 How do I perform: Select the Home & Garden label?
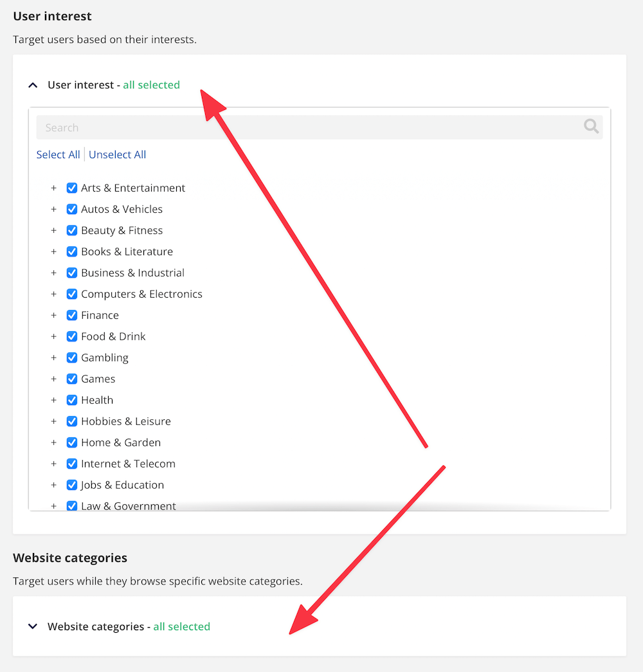pyautogui.click(x=121, y=442)
